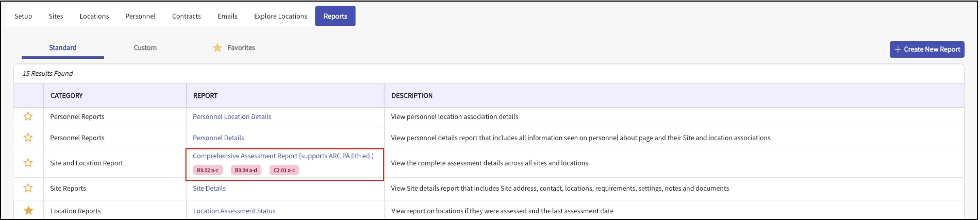Navigate to Explore Locations
The image size is (980, 220).
280,16
